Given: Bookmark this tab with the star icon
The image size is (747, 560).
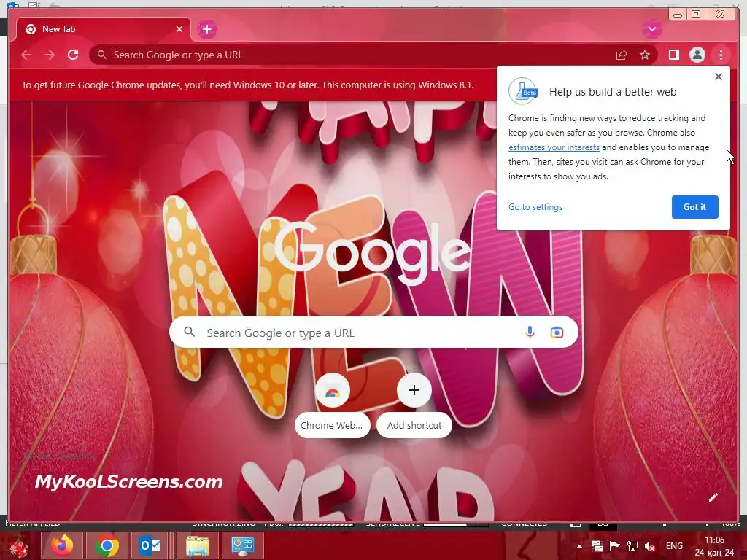Looking at the screenshot, I should [645, 55].
